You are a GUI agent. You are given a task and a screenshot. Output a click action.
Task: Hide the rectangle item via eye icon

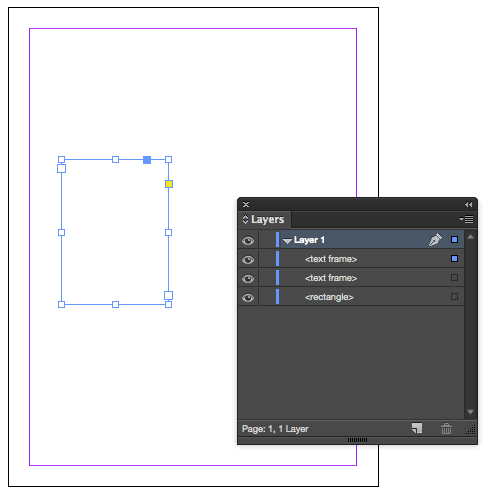248,297
